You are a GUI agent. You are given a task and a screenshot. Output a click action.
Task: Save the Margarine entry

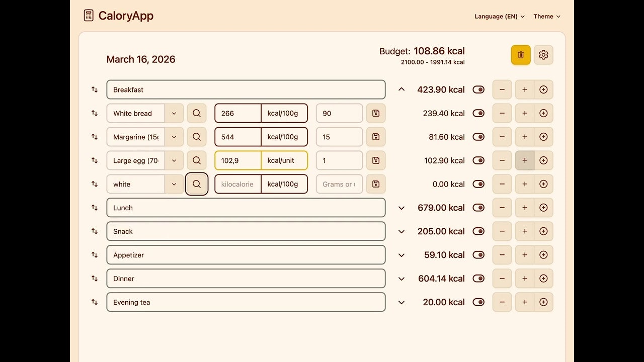pos(376,137)
